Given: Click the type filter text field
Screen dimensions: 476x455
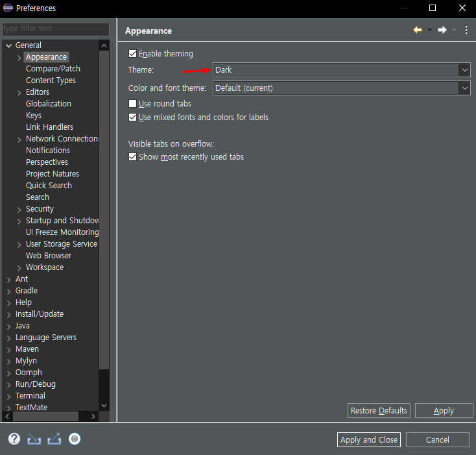Looking at the screenshot, I should [56, 29].
